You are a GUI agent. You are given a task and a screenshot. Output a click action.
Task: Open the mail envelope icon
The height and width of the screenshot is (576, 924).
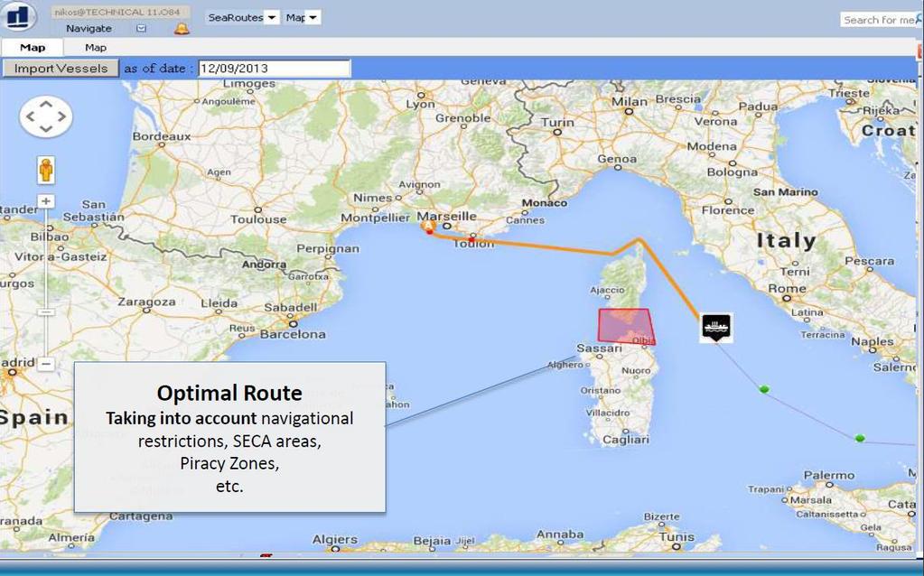pyautogui.click(x=142, y=28)
